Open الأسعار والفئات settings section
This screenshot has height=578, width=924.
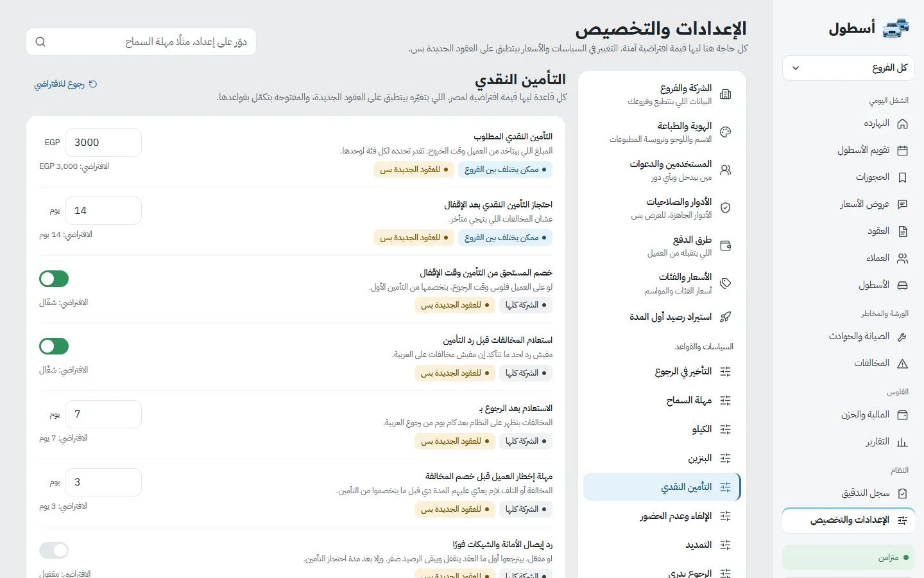(x=662, y=283)
